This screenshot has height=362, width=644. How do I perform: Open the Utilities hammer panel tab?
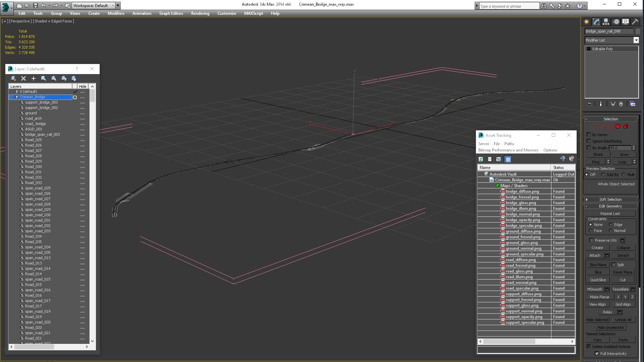click(635, 22)
